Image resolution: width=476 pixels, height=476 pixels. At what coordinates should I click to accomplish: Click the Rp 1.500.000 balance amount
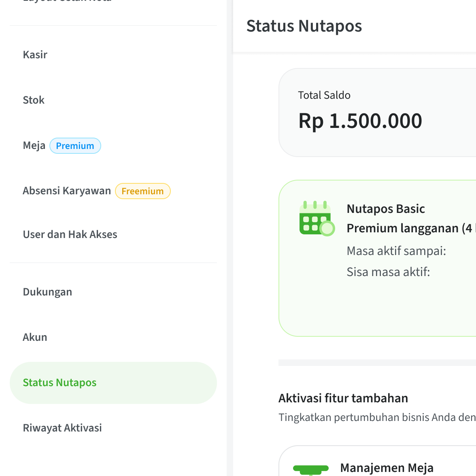click(x=360, y=120)
